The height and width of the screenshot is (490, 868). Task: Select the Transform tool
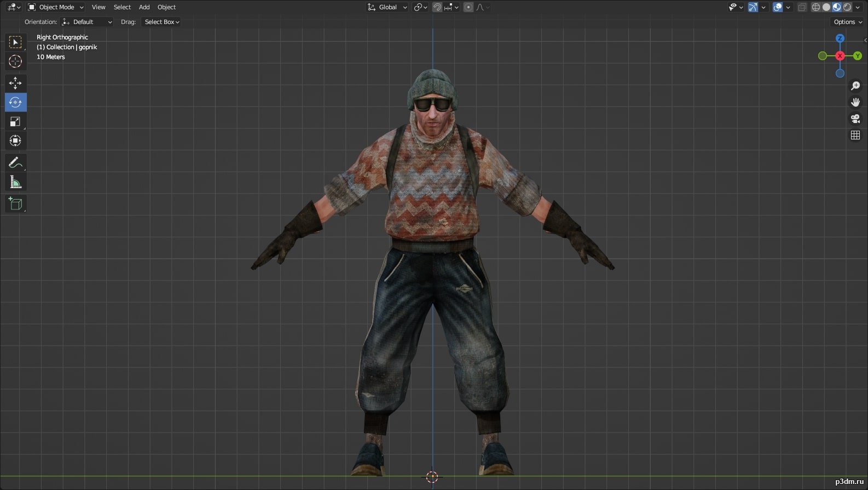pyautogui.click(x=15, y=141)
